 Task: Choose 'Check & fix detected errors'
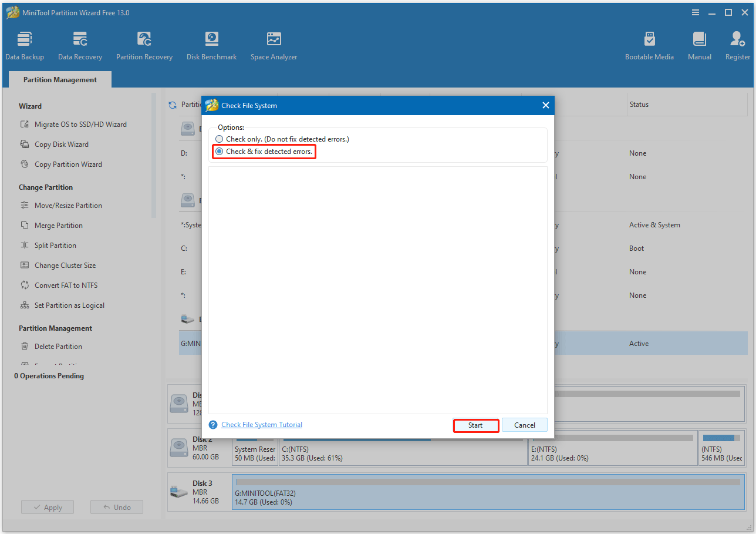(x=220, y=152)
